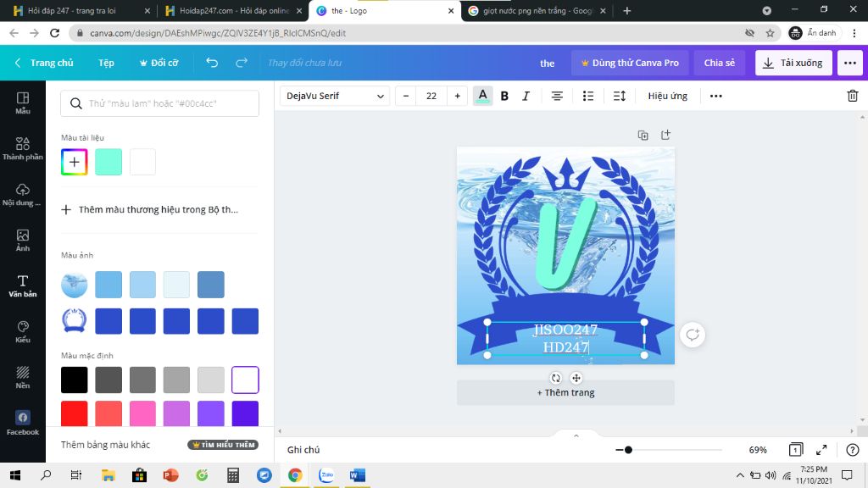Open the Ghi chú notes

pos(303,450)
